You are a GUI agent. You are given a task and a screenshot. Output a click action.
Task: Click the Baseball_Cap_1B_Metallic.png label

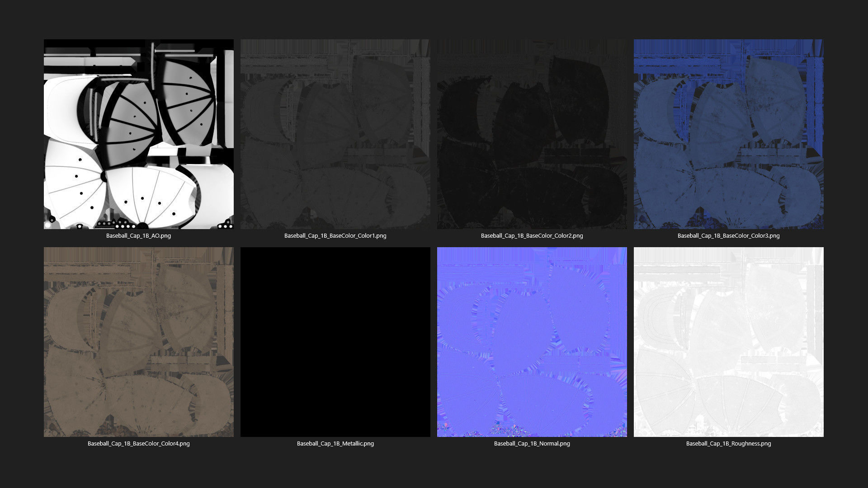[335, 443]
